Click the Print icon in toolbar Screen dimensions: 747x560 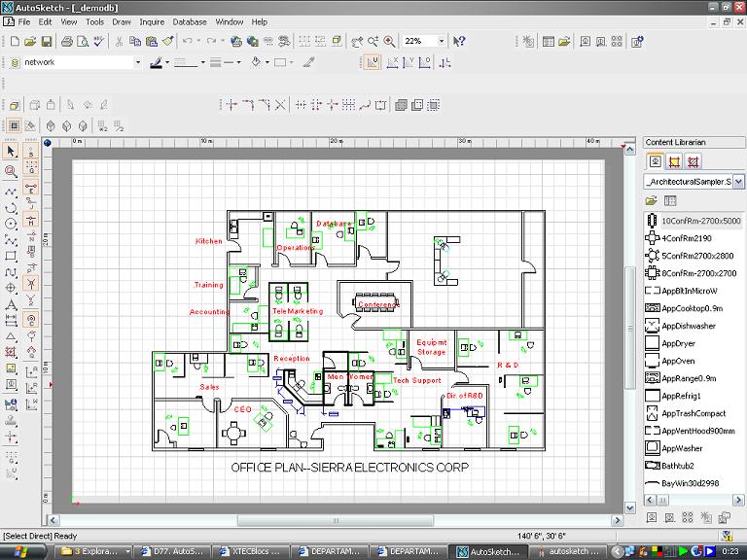[67, 42]
